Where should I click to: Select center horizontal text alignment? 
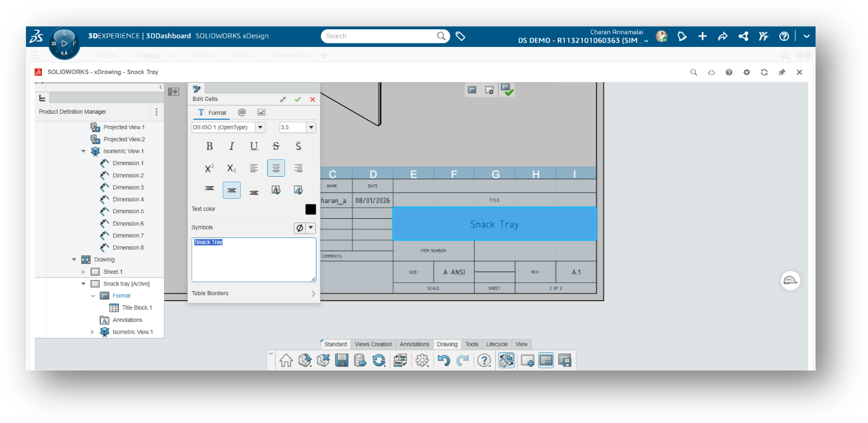click(276, 168)
